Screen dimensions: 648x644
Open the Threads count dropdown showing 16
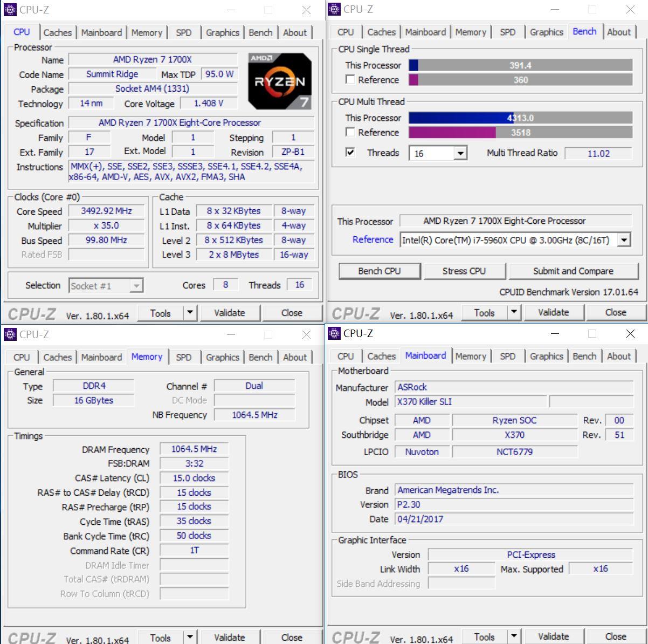click(460, 153)
